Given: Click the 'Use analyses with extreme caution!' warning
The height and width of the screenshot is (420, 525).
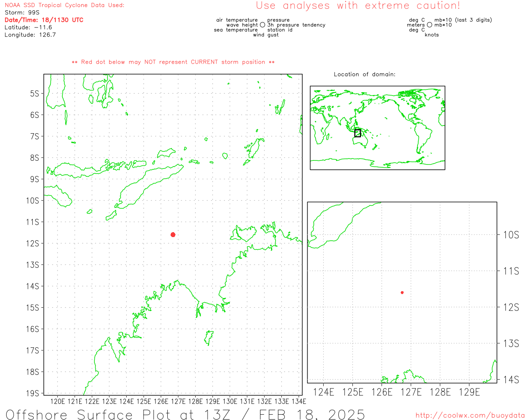Looking at the screenshot, I should click(x=358, y=6).
